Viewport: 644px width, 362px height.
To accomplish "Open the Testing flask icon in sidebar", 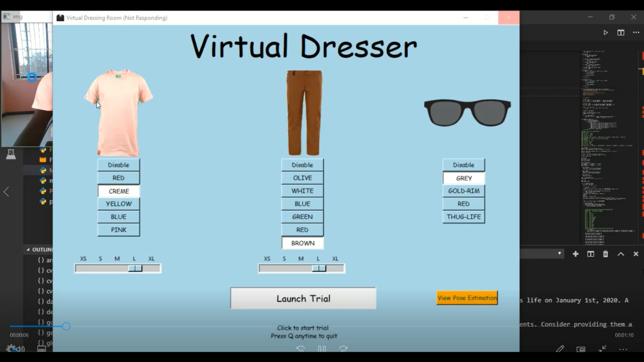I will (11, 154).
